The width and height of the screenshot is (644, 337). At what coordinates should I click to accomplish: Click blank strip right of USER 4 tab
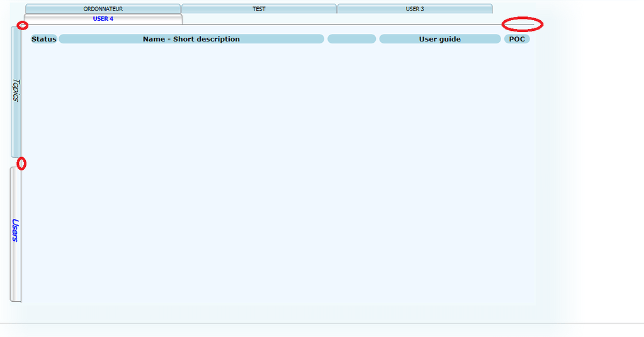point(340,19)
